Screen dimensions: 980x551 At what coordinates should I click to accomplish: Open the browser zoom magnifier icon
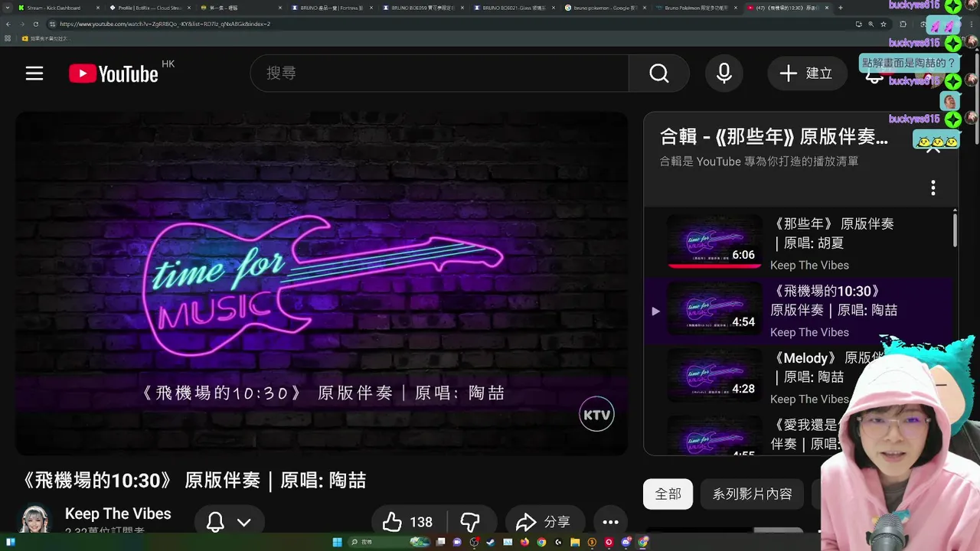871,24
